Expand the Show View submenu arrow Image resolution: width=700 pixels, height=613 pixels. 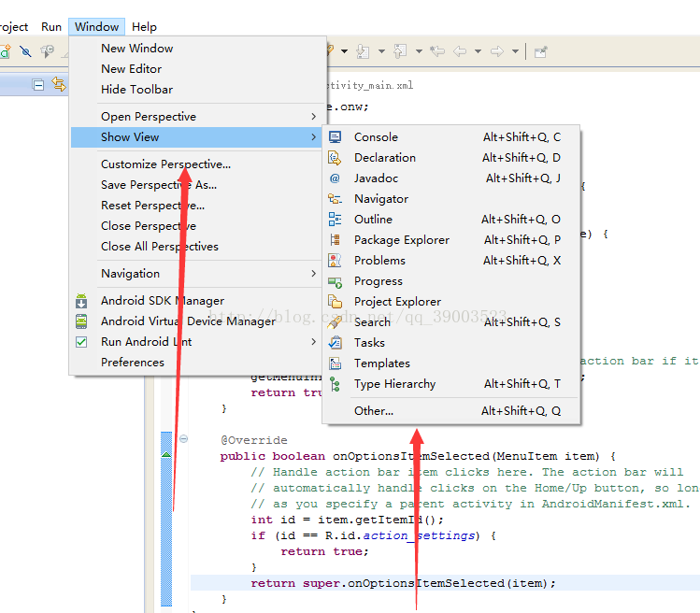coord(313,137)
